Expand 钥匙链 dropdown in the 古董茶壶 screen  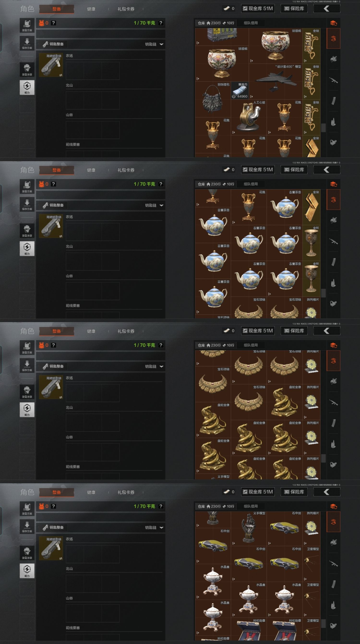tap(154, 205)
